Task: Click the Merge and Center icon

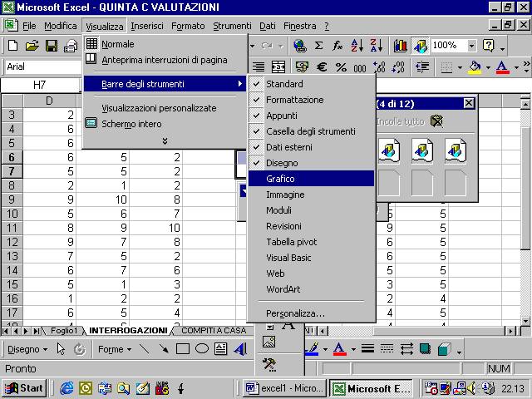Action: click(278, 66)
